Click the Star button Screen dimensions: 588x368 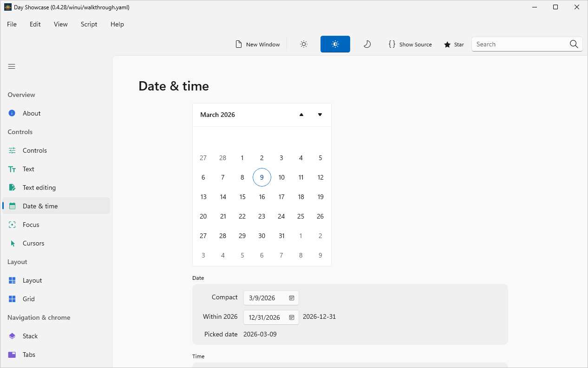coord(454,44)
